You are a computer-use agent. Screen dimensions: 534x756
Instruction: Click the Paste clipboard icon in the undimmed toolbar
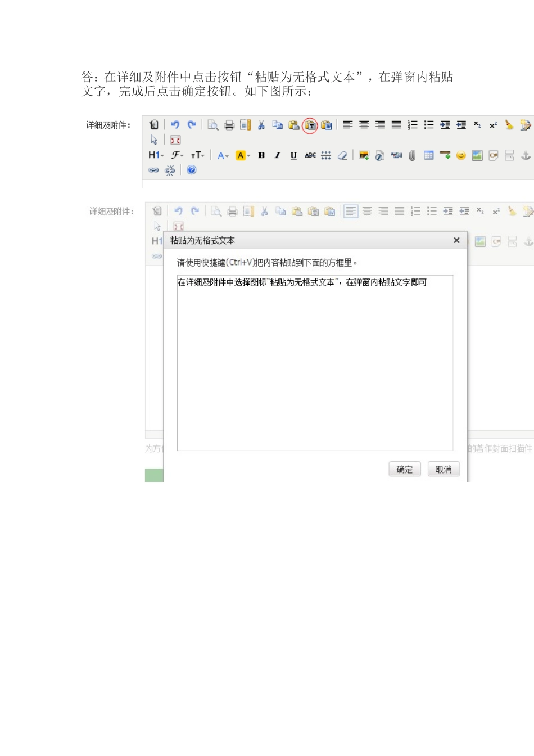pos(294,125)
